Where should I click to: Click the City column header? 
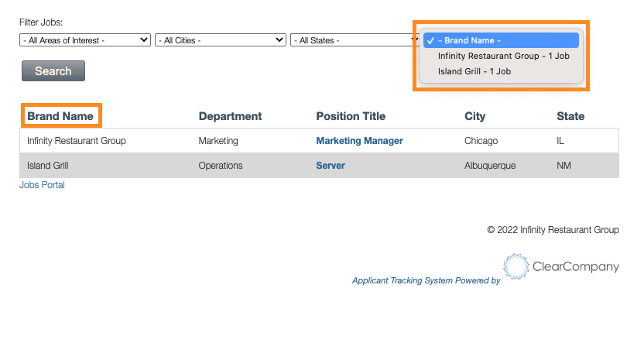pyautogui.click(x=474, y=116)
